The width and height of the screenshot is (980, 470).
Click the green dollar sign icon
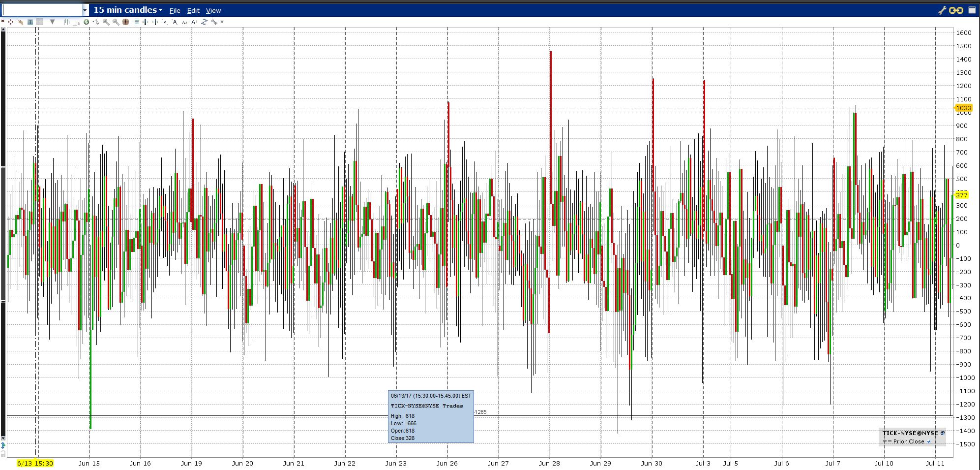[87, 22]
